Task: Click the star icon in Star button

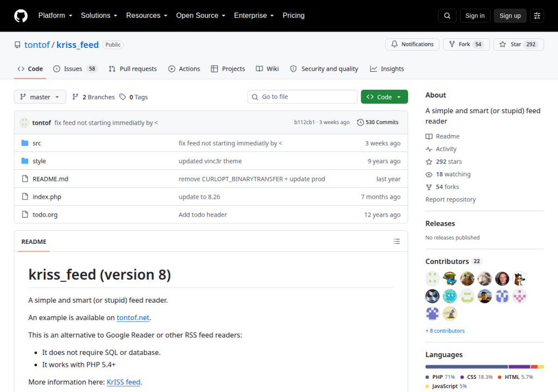Action: 502,44
